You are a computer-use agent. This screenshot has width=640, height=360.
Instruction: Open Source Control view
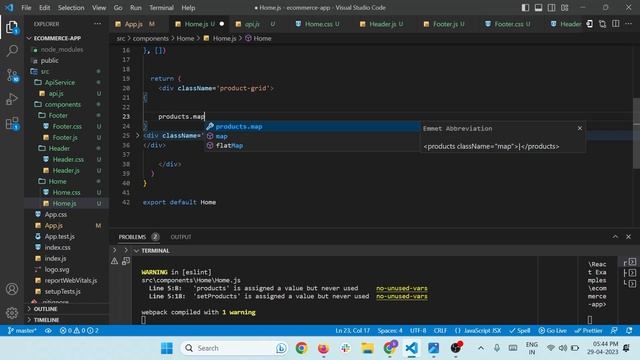(12, 75)
